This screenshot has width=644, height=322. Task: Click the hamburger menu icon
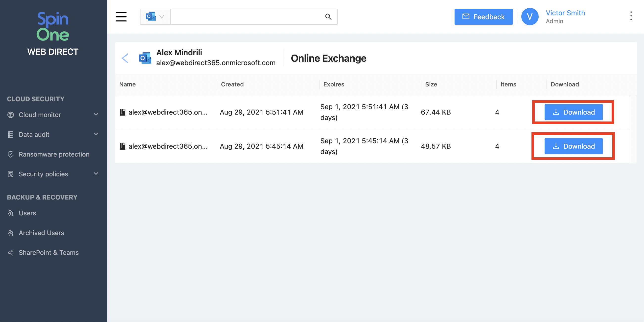click(x=121, y=17)
